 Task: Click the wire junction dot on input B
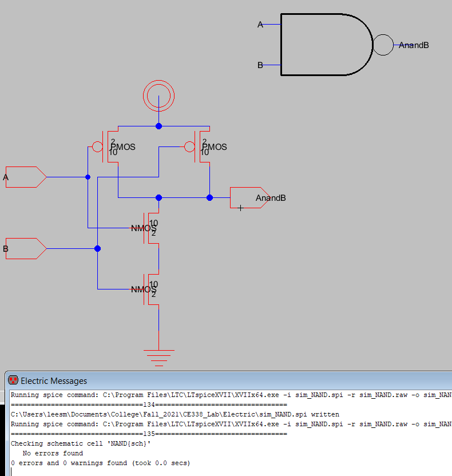[x=97, y=248]
